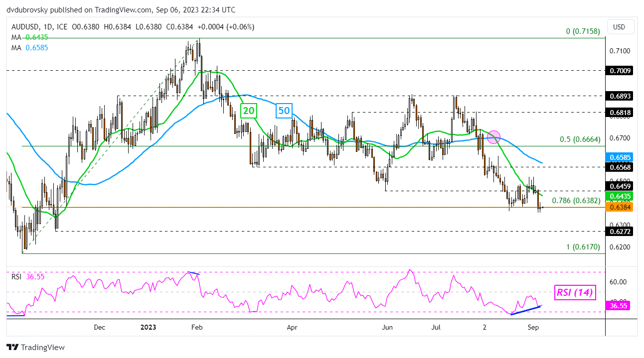Click the magenta 36.55 RSI value tag
644x358 pixels.
[x=619, y=307]
